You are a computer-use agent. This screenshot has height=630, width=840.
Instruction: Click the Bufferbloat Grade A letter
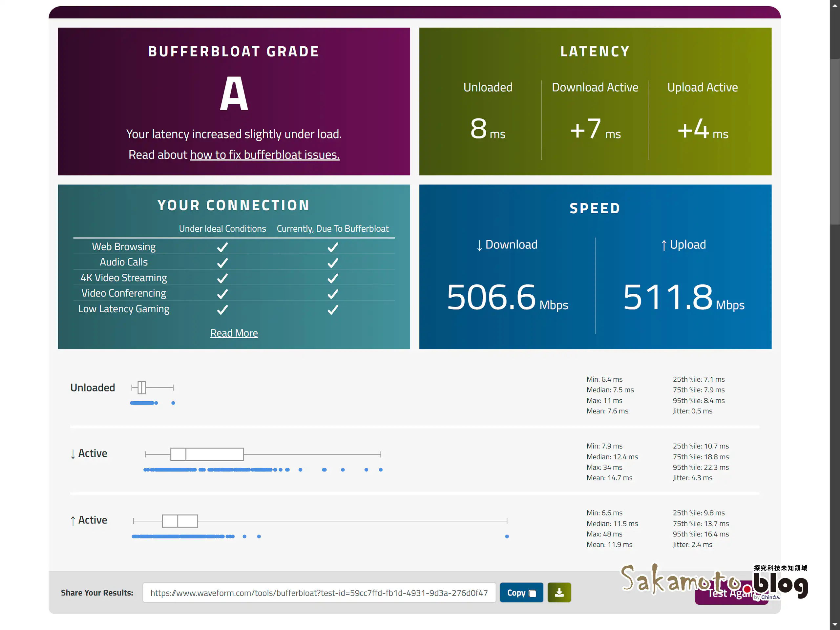[234, 94]
